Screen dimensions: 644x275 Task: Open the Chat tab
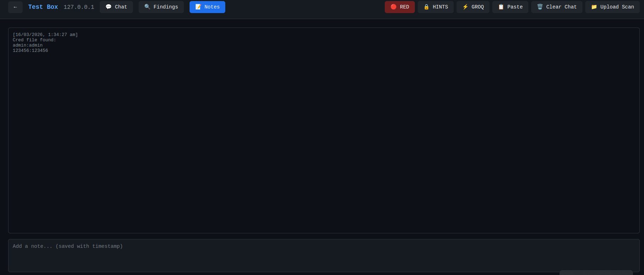tap(116, 7)
